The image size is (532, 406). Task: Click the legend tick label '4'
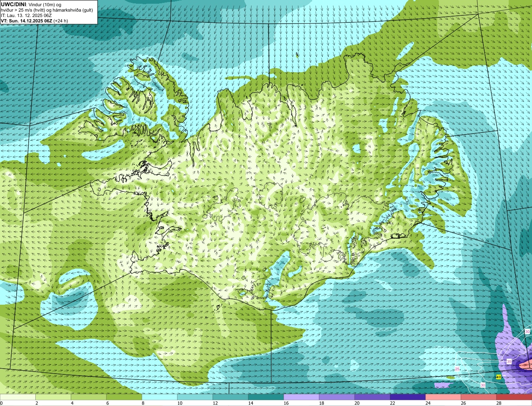point(72,403)
